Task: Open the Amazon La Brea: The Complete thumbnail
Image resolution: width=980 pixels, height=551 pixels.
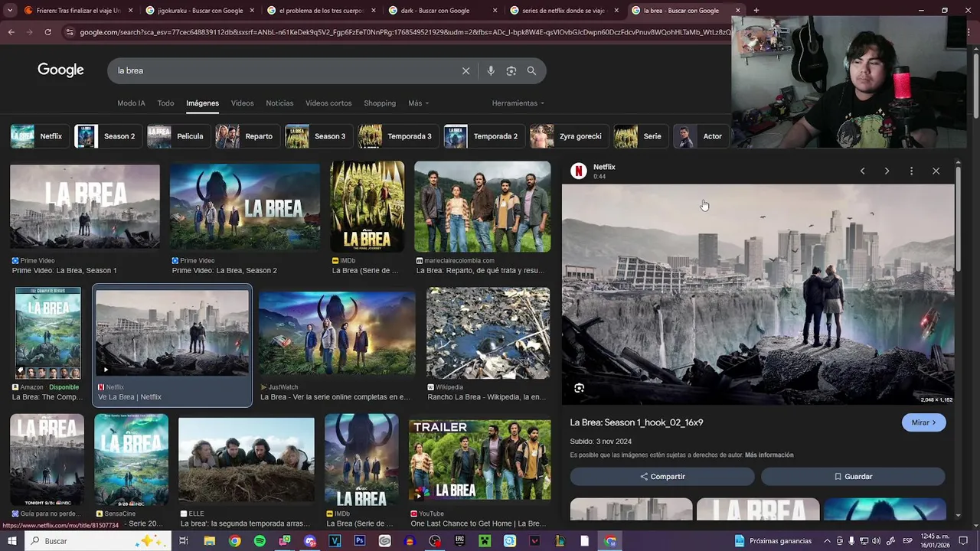Action: [47, 333]
